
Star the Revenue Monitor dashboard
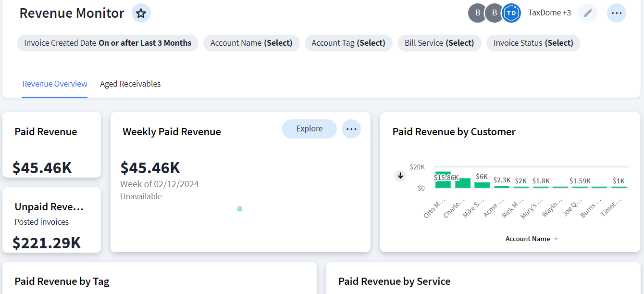[x=141, y=13]
